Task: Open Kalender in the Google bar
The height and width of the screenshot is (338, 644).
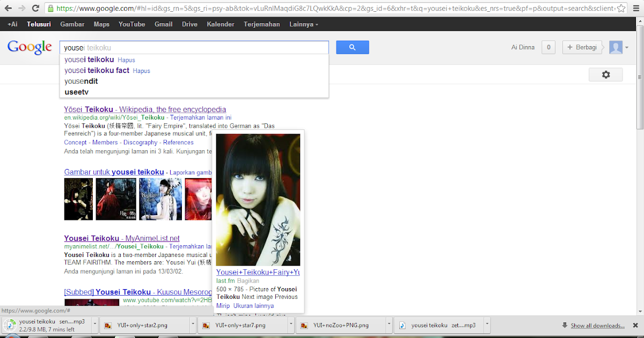Action: (x=221, y=24)
